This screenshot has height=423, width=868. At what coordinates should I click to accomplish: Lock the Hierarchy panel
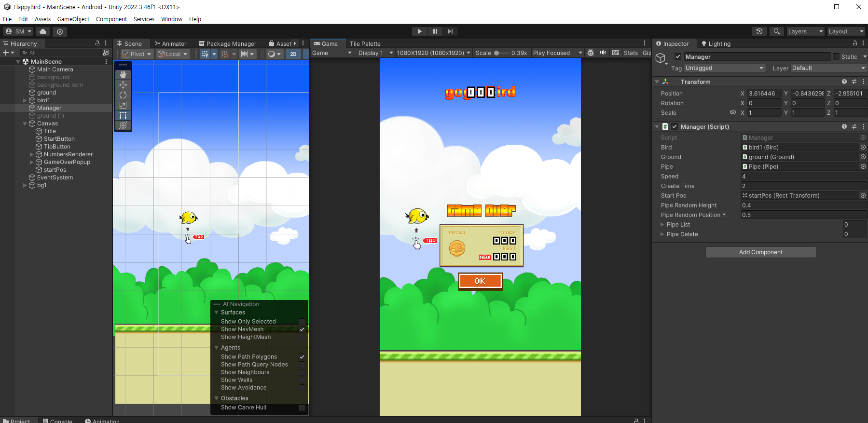97,43
